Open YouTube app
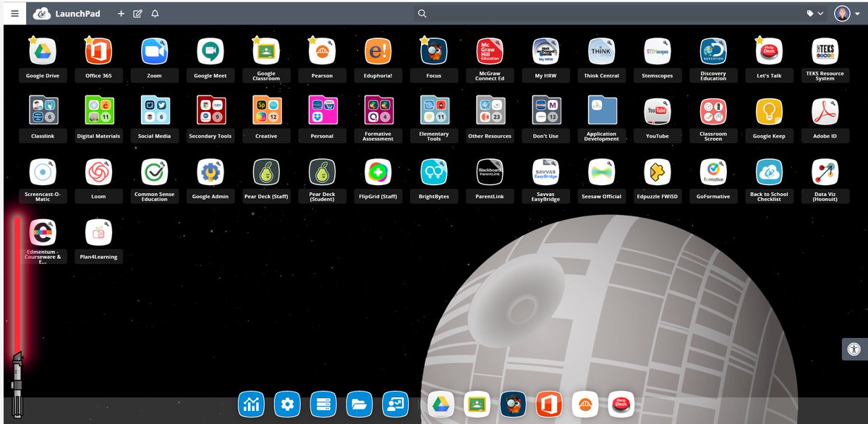 (658, 111)
